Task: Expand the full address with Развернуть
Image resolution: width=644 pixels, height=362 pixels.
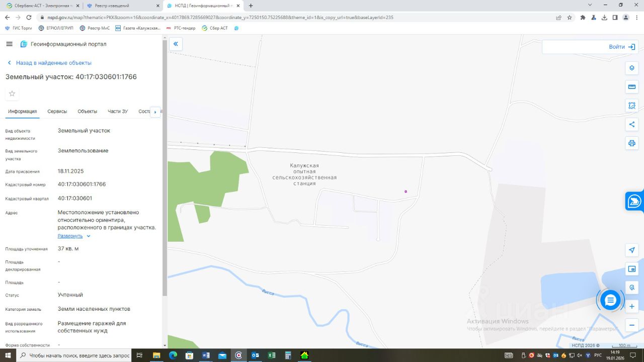Action: tap(74, 236)
